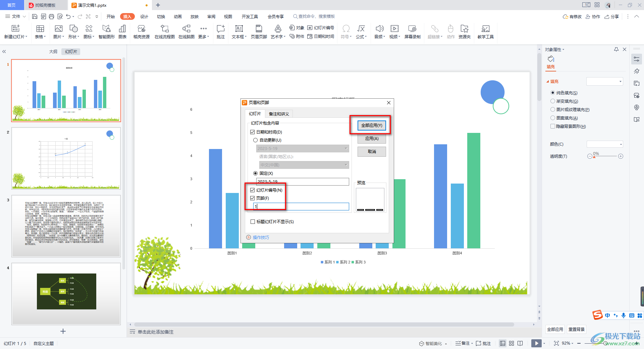Viewport: 644px width, 349px height.
Task: Select 固定(X) radio option
Action: pyautogui.click(x=256, y=173)
